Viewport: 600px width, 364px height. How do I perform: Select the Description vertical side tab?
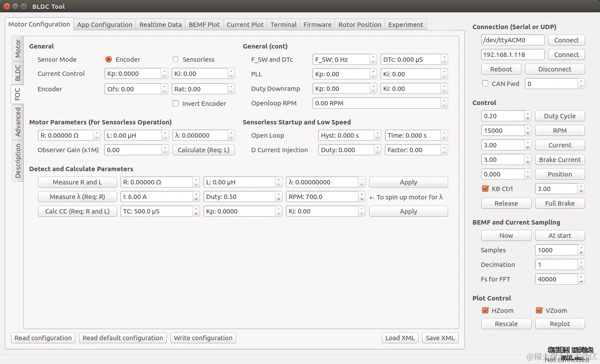coord(18,161)
